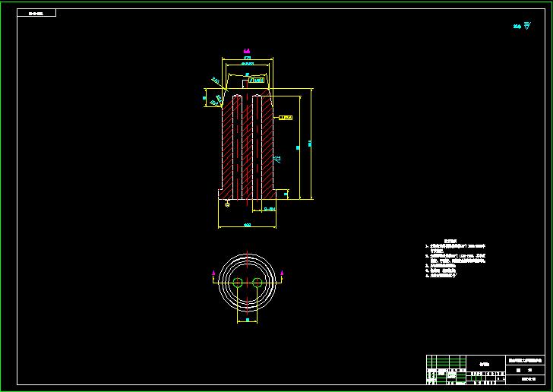Select the part name cell in title block

(485, 364)
